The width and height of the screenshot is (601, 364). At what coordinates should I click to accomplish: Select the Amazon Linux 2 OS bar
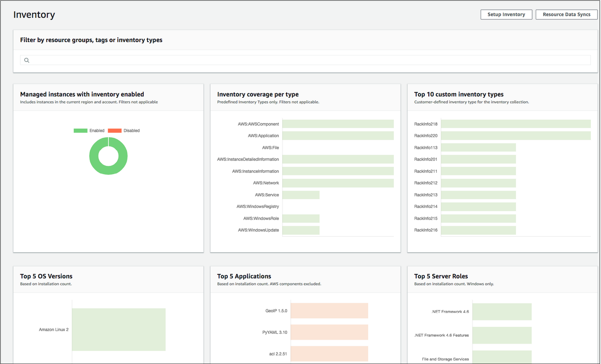(x=118, y=329)
